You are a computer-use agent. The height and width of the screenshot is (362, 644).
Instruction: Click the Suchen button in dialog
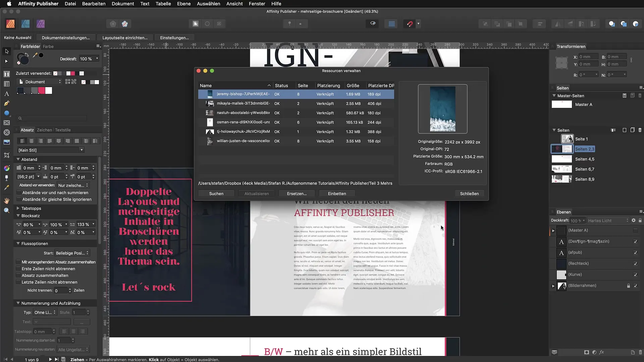pyautogui.click(x=216, y=194)
